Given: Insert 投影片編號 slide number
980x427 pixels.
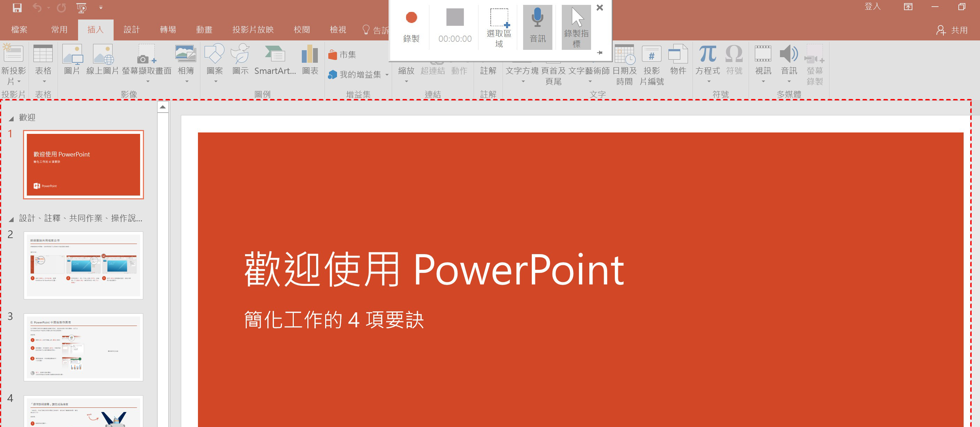Looking at the screenshot, I should [x=652, y=65].
